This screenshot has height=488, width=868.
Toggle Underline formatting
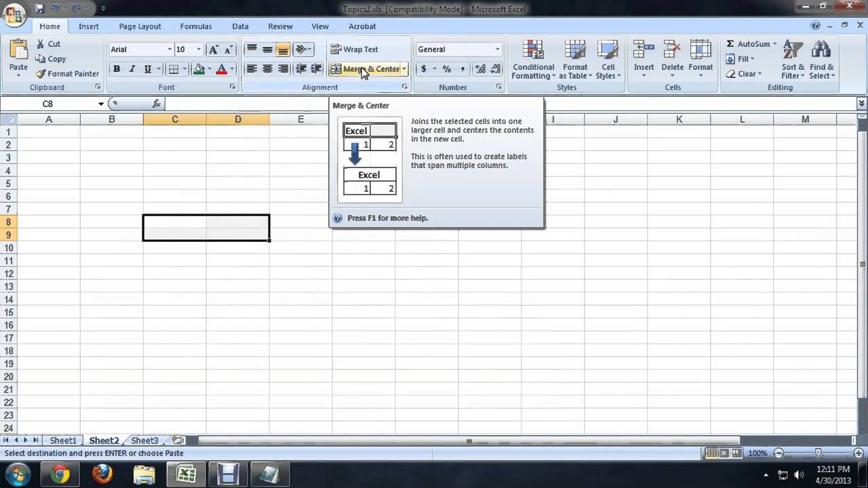click(147, 69)
